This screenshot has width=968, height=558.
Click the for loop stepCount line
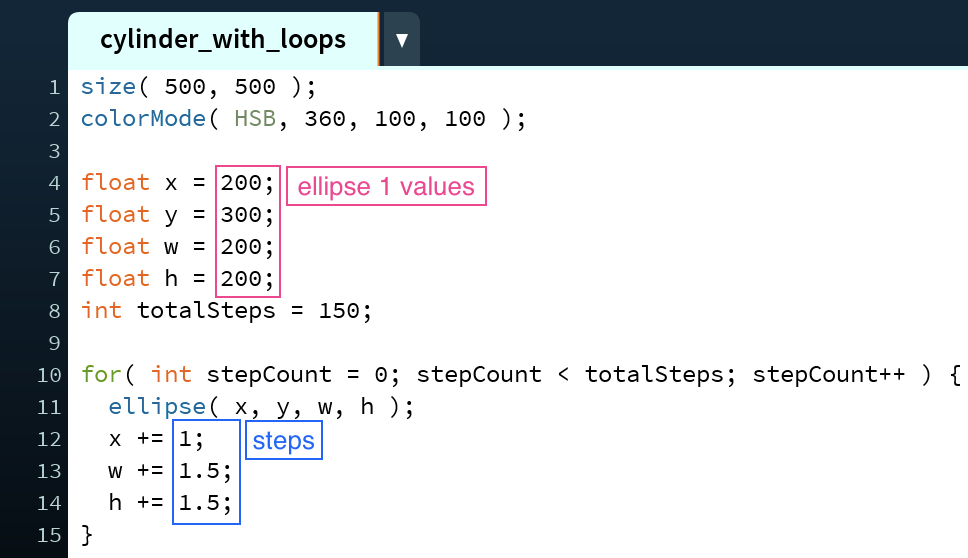[522, 375]
